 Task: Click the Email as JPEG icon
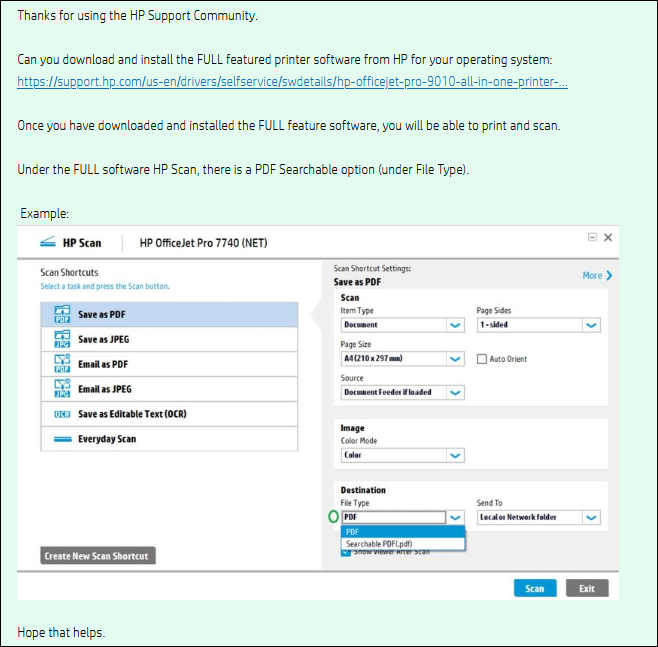point(62,389)
